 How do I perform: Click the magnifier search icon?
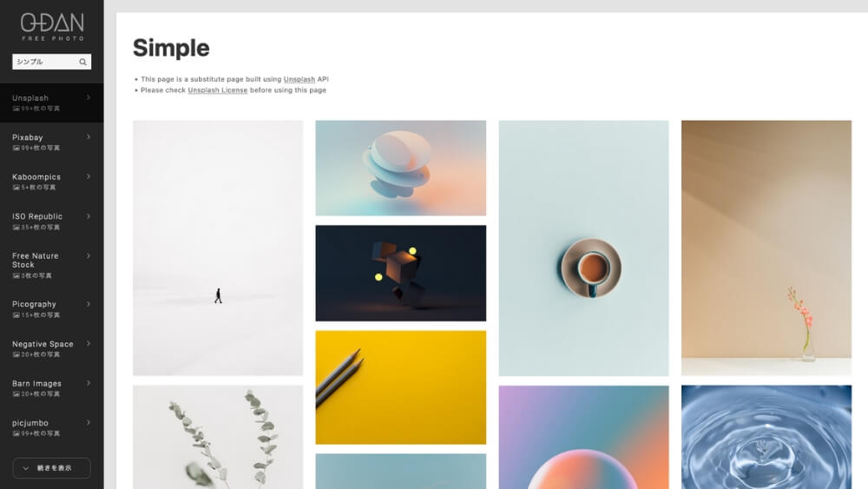tap(82, 62)
